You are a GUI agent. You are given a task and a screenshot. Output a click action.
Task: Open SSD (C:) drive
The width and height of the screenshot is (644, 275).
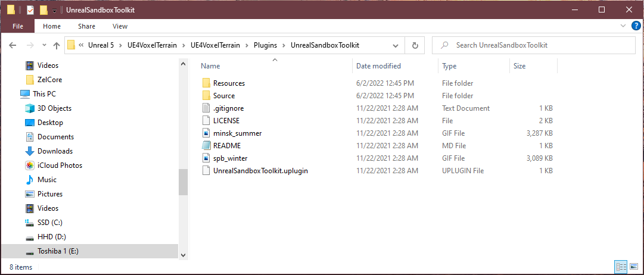[49, 223]
